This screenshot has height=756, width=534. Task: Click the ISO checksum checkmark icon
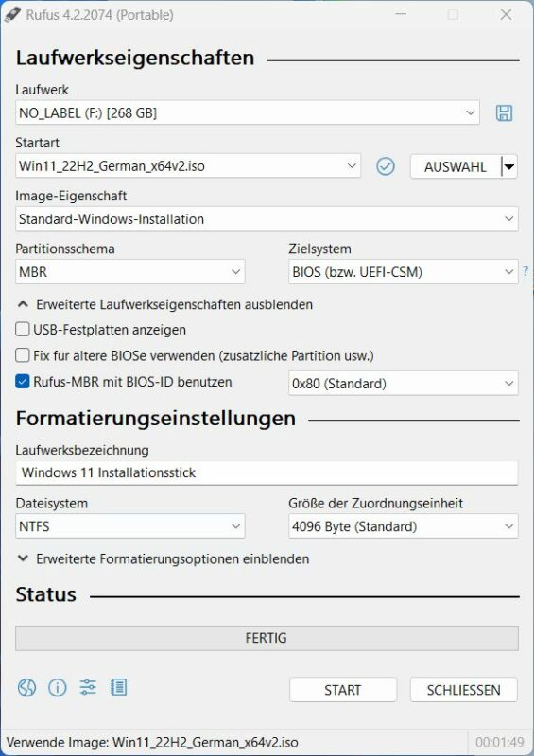[385, 166]
